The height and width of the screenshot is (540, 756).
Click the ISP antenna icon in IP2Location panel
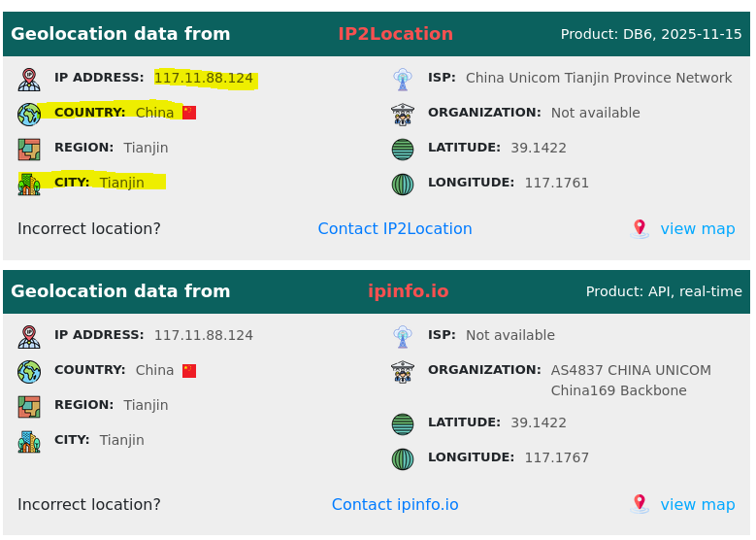coord(403,80)
